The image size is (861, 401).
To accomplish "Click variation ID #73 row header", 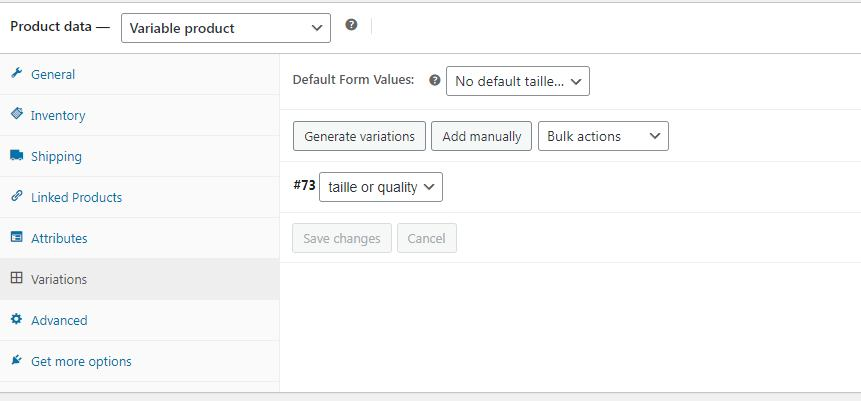I will (x=304, y=186).
